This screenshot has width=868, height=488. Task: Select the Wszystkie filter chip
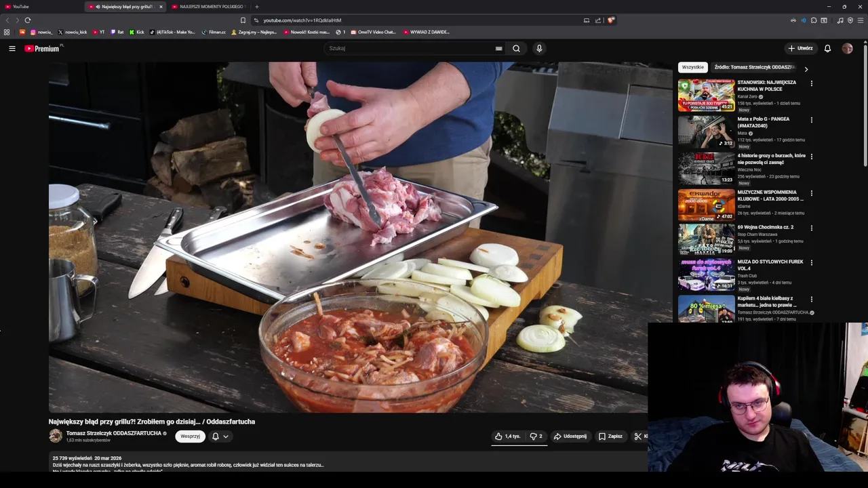pyautogui.click(x=692, y=67)
